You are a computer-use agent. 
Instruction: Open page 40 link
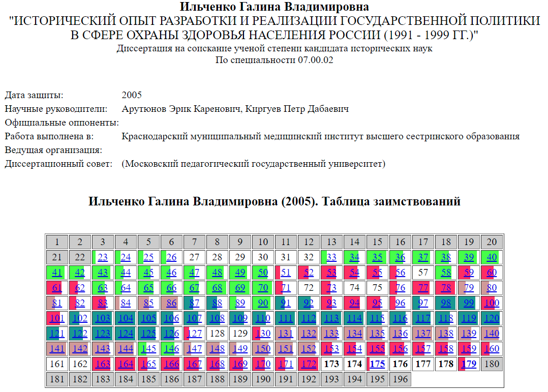(492, 257)
